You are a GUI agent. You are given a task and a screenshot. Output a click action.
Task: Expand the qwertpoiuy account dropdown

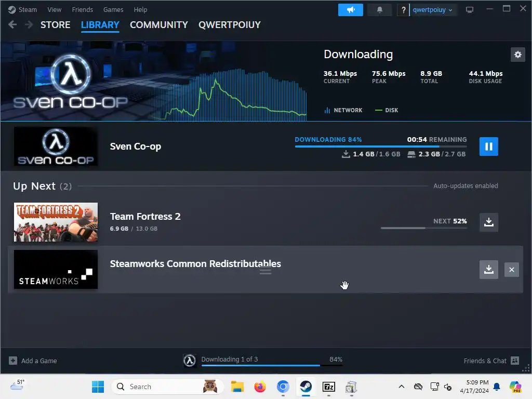point(432,10)
